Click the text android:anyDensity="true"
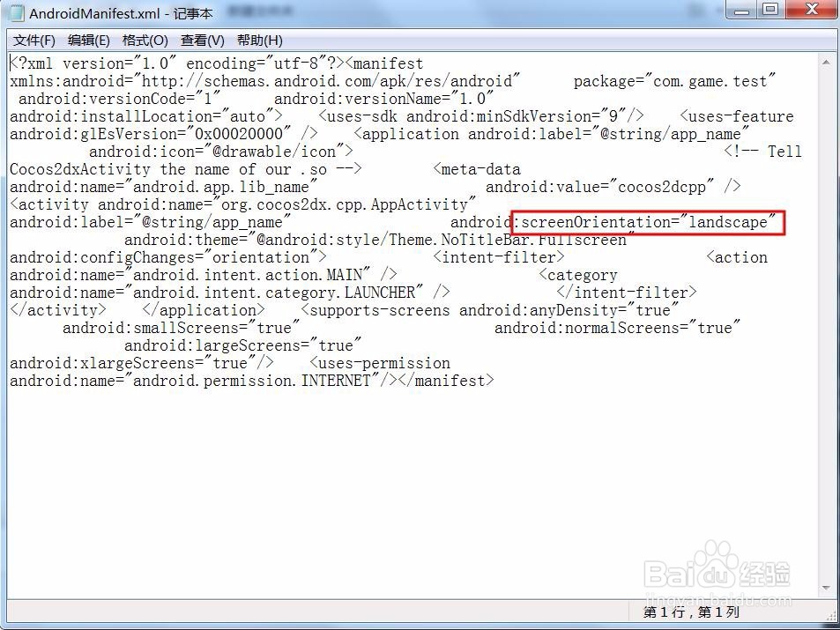The width and height of the screenshot is (840, 630). click(569, 311)
